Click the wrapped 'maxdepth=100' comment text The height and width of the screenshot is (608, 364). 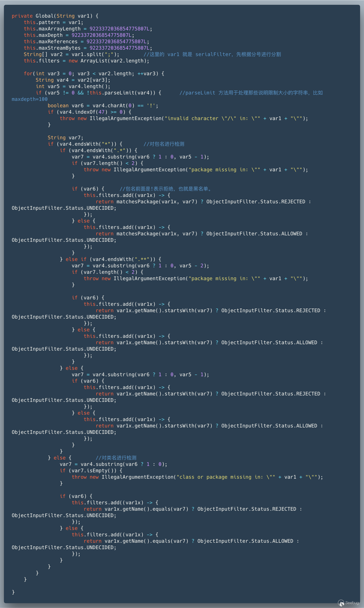point(30,99)
